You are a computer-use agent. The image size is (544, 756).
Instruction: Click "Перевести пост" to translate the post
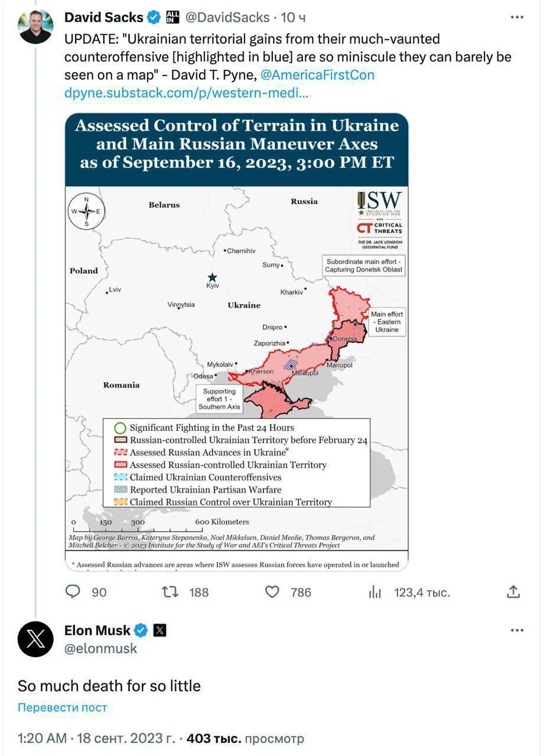(x=62, y=708)
